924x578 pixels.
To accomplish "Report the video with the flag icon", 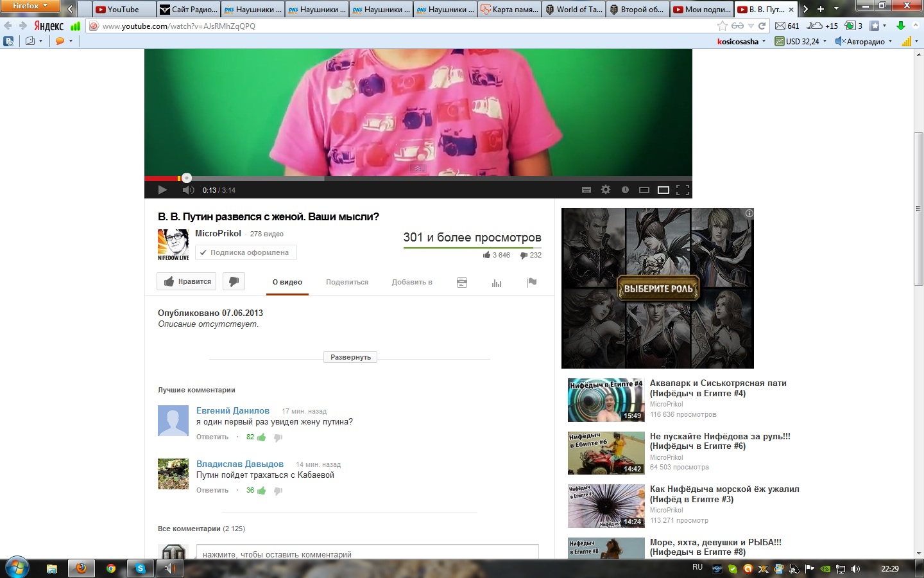I will tap(532, 283).
